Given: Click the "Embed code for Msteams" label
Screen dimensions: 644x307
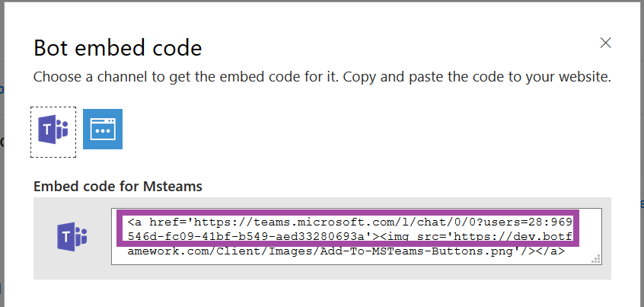Looking at the screenshot, I should (x=118, y=186).
